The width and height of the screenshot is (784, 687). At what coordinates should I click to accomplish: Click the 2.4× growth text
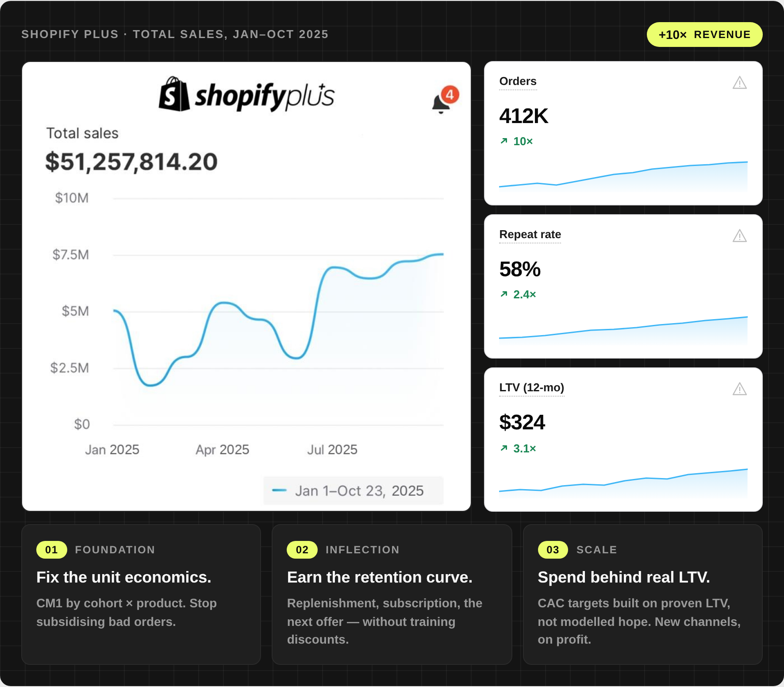[525, 294]
